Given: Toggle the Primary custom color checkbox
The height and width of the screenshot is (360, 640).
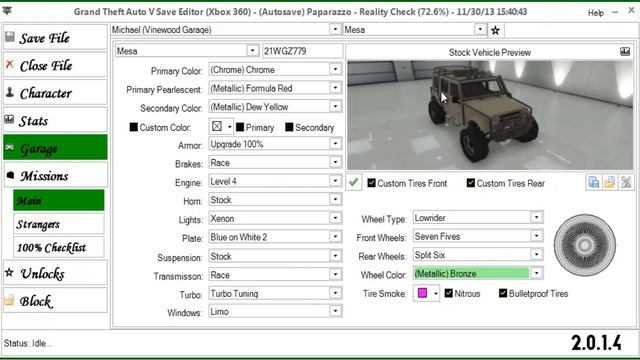Looking at the screenshot, I should (240, 127).
